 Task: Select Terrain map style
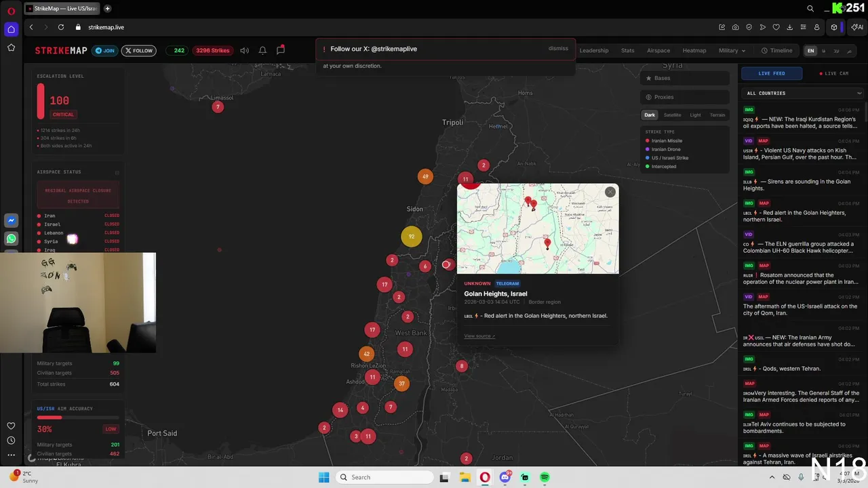click(x=717, y=115)
